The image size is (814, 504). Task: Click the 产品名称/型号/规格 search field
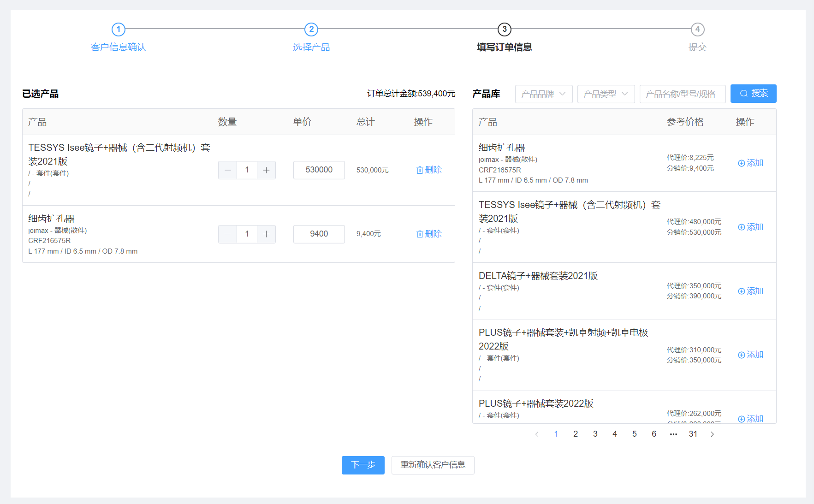tap(683, 94)
